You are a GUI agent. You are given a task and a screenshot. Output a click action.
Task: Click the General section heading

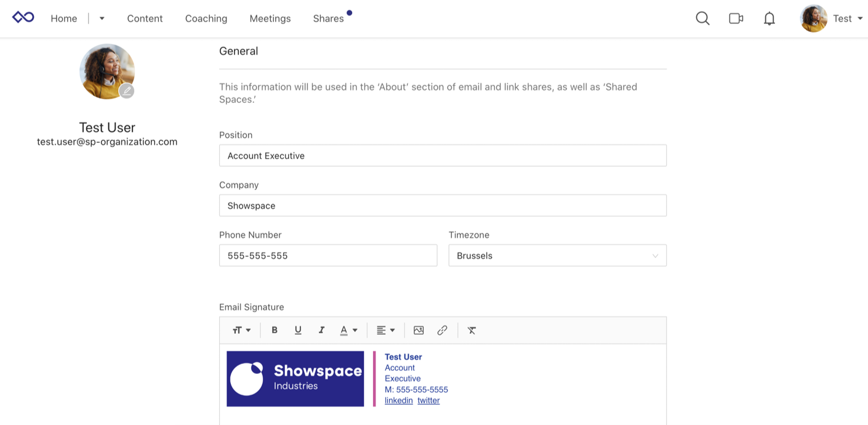click(238, 51)
